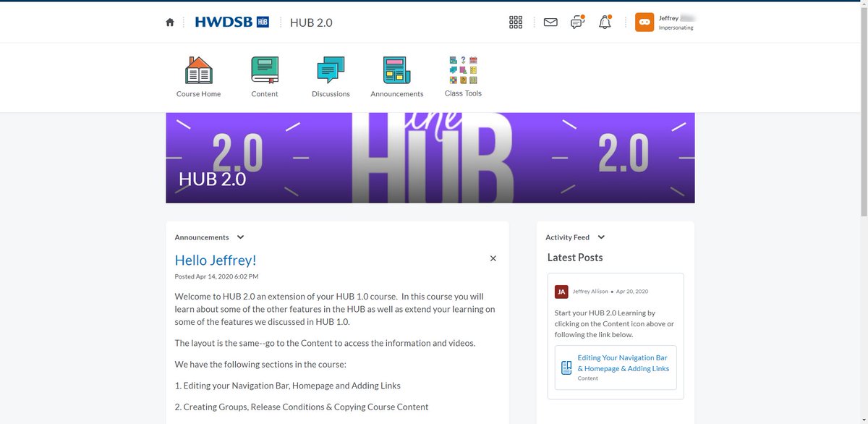The image size is (868, 424).
Task: Open the HWDSB HUB logo link
Action: tap(232, 22)
